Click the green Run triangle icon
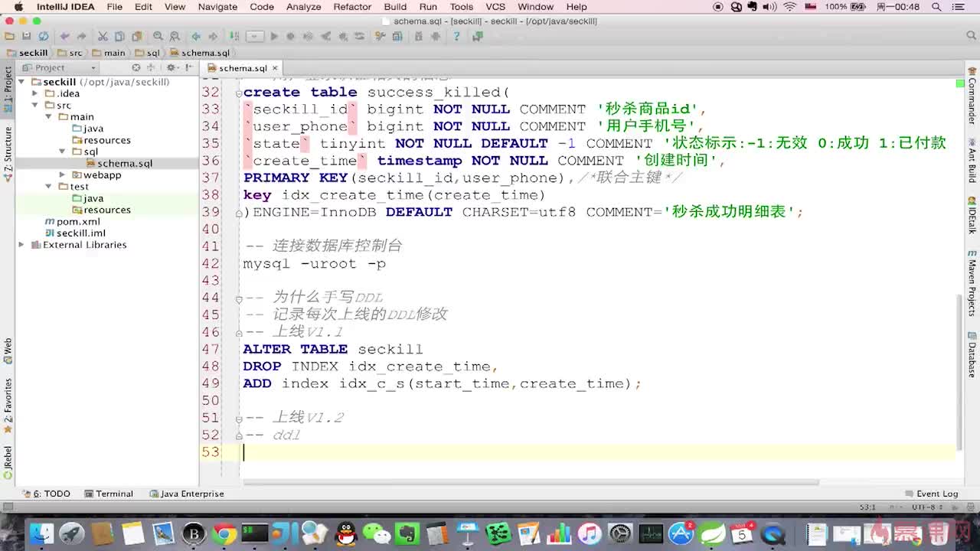Viewport: 980px width, 551px height. 274,36
